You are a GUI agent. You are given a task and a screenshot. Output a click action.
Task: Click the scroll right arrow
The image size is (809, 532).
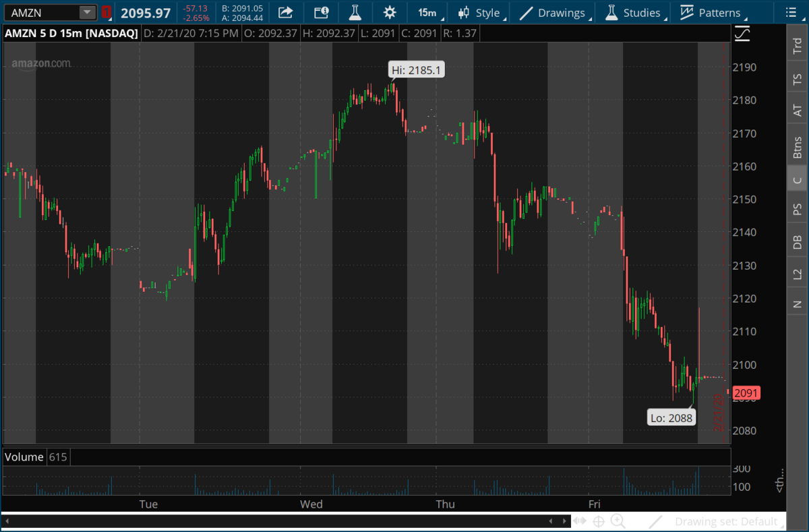(x=564, y=521)
